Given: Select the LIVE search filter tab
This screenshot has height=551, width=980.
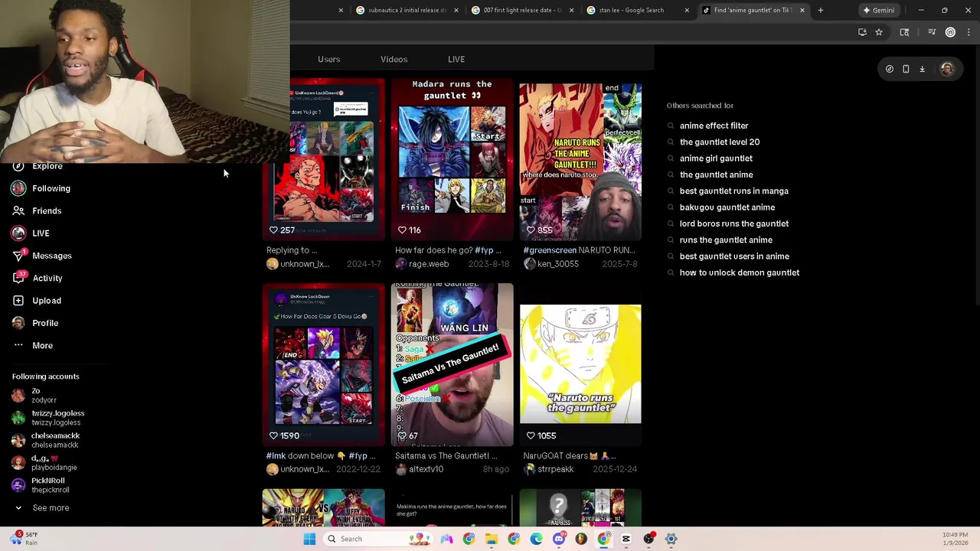Looking at the screenshot, I should [456, 59].
